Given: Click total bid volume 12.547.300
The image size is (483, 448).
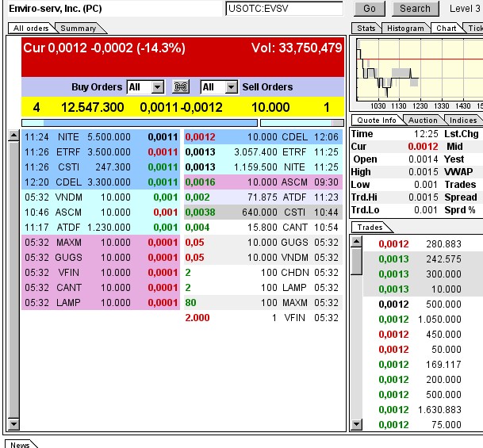Looking at the screenshot, I should [x=93, y=108].
